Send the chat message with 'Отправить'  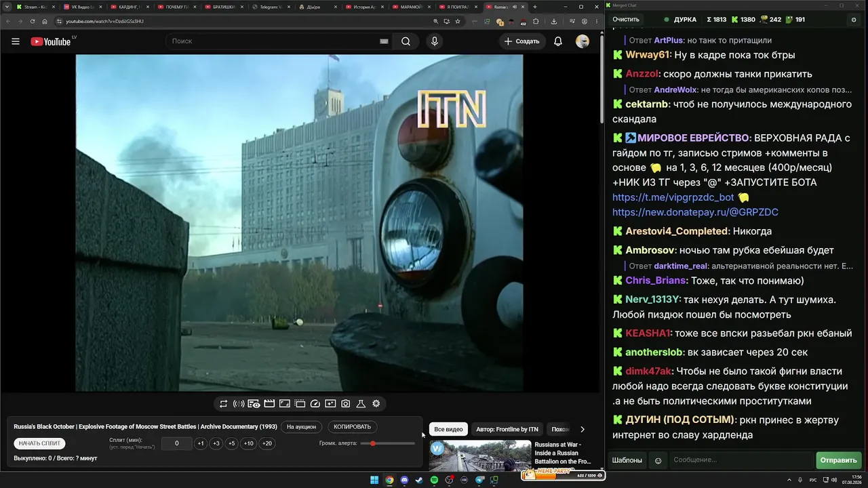tap(838, 460)
